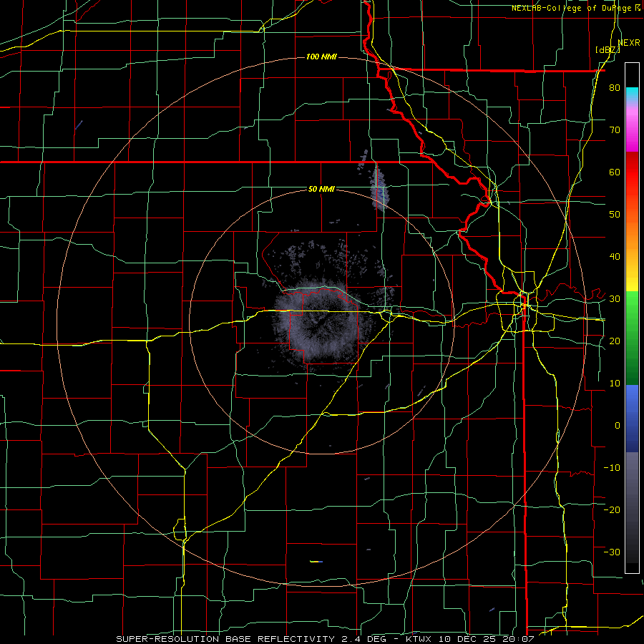Click the "NEXR" label above the scale
Image resolution: width=644 pixels, height=644 pixels.
click(x=629, y=43)
